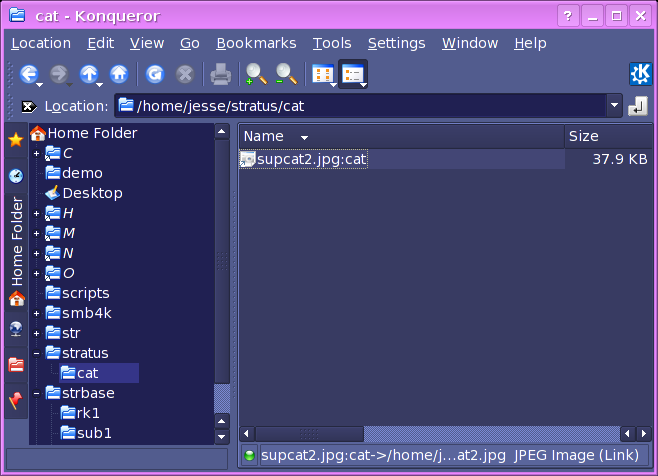Click the konqueror window title icon
This screenshot has width=658, height=476.
(x=17, y=15)
